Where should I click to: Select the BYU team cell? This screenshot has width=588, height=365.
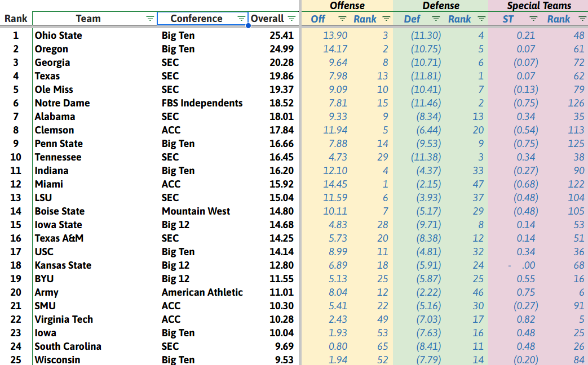44,279
